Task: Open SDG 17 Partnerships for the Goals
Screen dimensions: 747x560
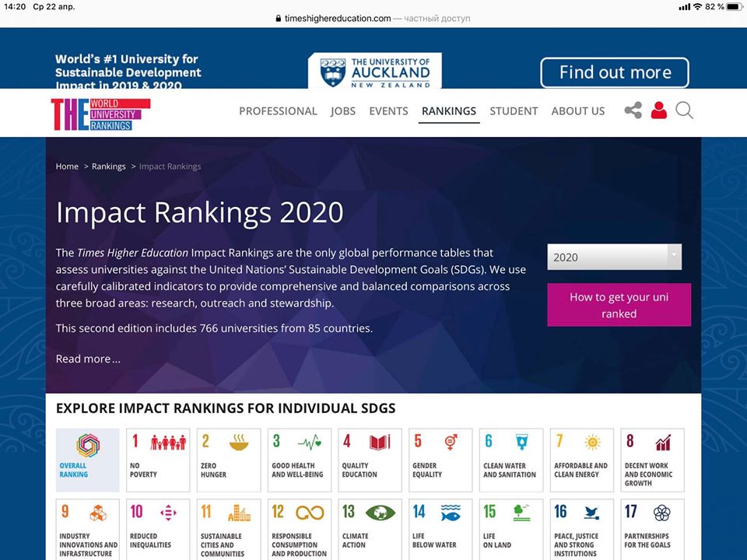Action: (x=652, y=529)
